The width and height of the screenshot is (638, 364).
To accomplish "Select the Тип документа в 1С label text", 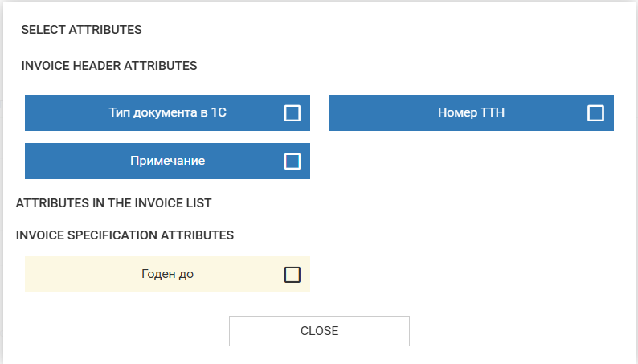I will coord(168,112).
